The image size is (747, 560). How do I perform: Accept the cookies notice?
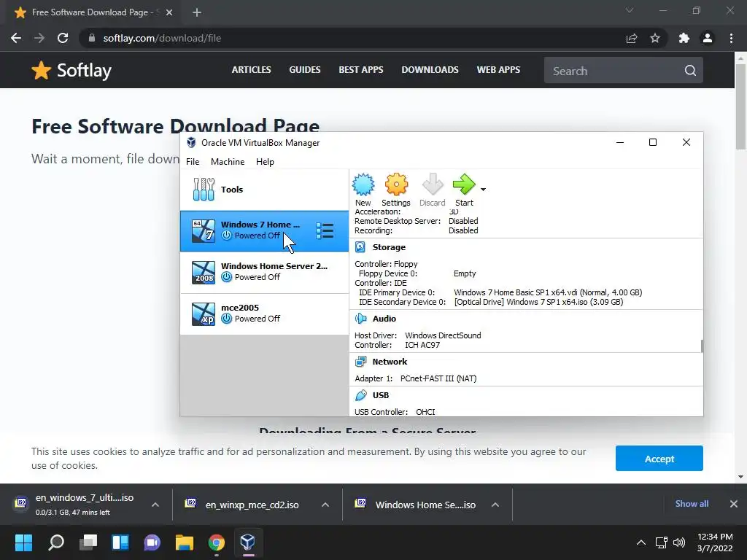click(659, 459)
